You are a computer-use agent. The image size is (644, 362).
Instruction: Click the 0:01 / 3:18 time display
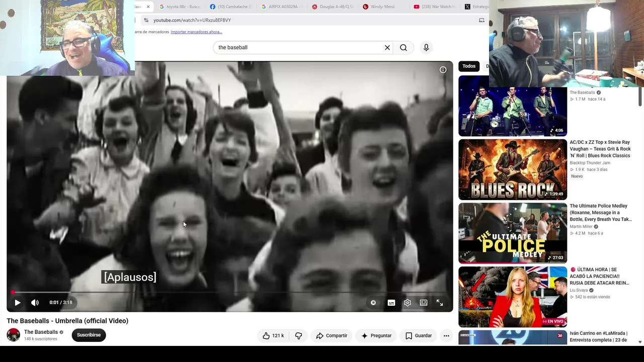click(61, 303)
